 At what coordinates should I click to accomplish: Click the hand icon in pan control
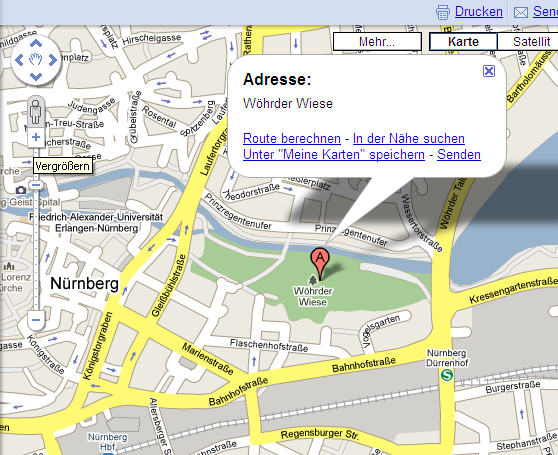36,60
